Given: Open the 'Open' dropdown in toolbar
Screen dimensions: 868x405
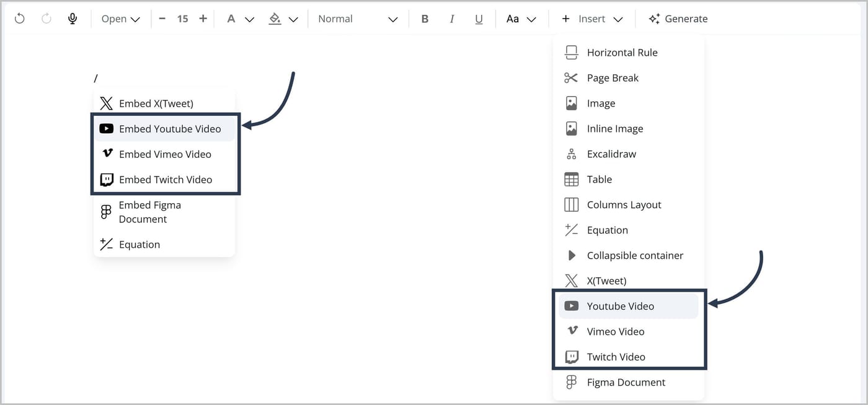Looking at the screenshot, I should [120, 19].
